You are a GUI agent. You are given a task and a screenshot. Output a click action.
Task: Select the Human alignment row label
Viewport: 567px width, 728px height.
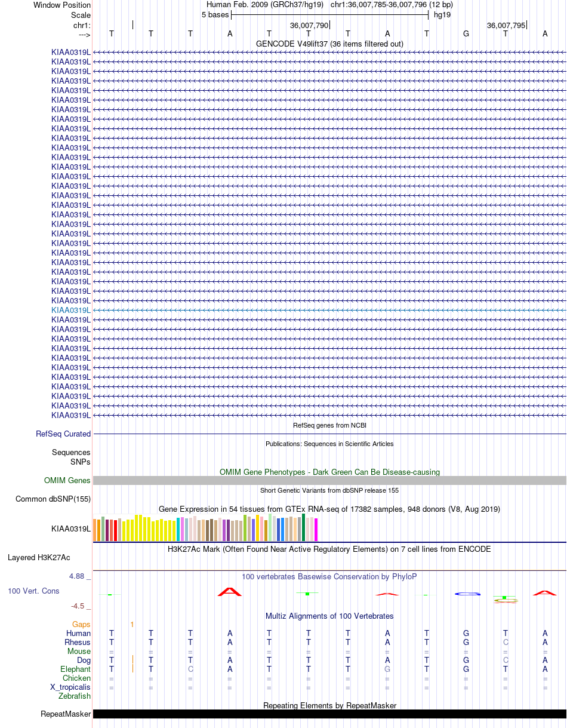click(x=79, y=634)
